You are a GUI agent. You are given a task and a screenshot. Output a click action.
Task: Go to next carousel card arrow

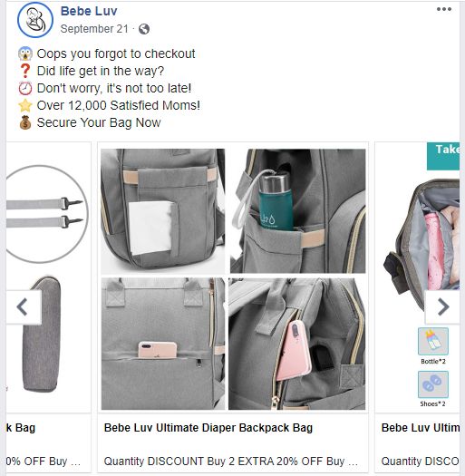[x=443, y=307]
